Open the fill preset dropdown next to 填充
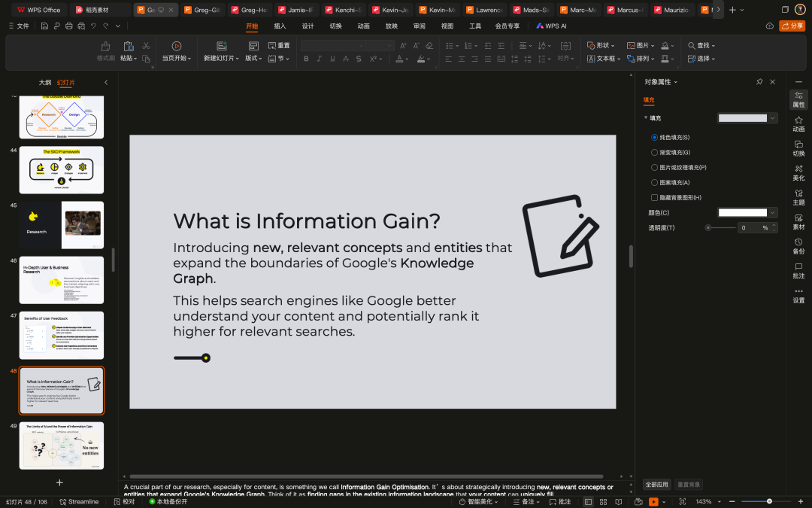 (772, 118)
